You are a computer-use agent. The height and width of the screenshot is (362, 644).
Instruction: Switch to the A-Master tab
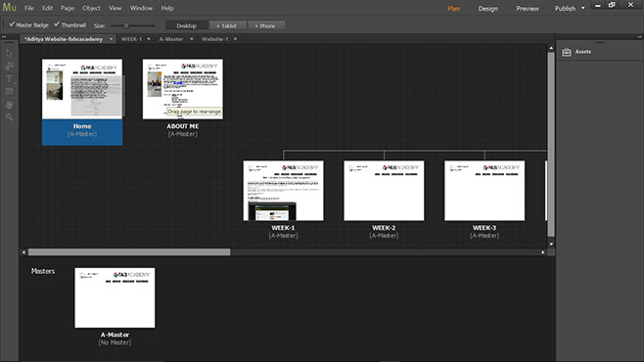171,39
